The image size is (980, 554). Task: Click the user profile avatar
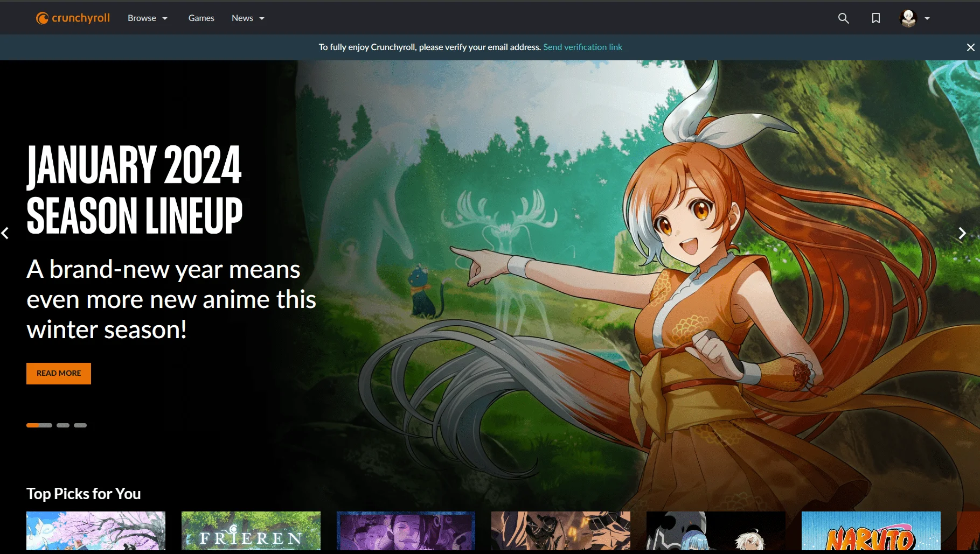tap(908, 18)
